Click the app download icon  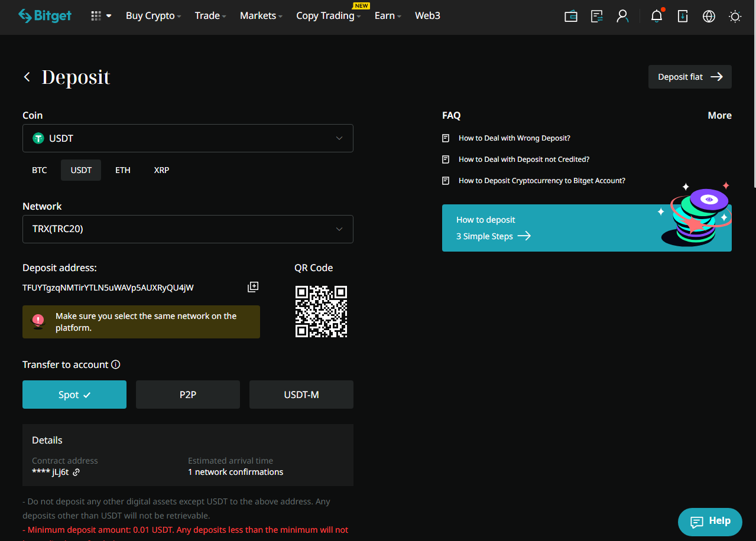(x=683, y=17)
